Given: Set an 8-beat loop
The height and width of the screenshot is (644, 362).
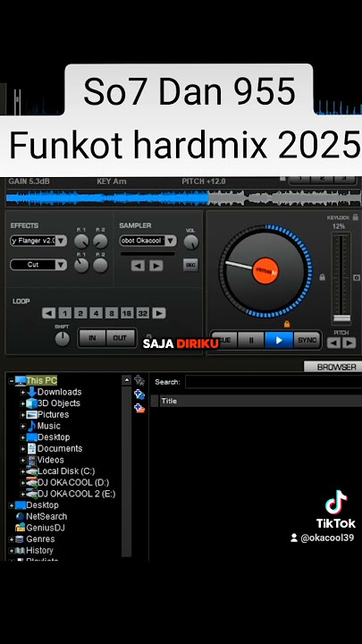Looking at the screenshot, I should 111,313.
